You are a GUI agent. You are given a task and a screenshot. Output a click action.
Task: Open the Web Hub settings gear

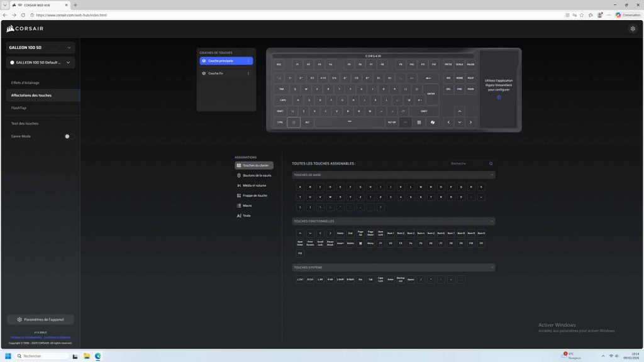(633, 28)
